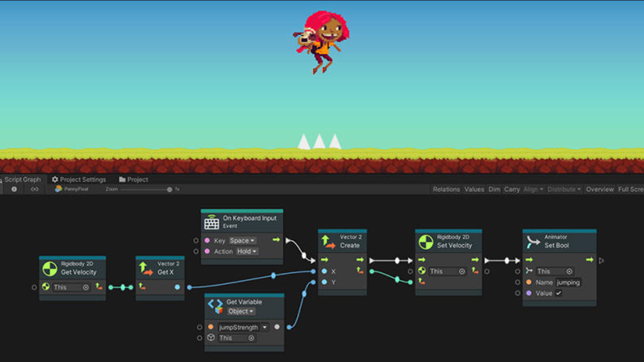Click the flow input arrow on Set Bool node
The height and width of the screenshot is (362, 644).
tap(529, 260)
